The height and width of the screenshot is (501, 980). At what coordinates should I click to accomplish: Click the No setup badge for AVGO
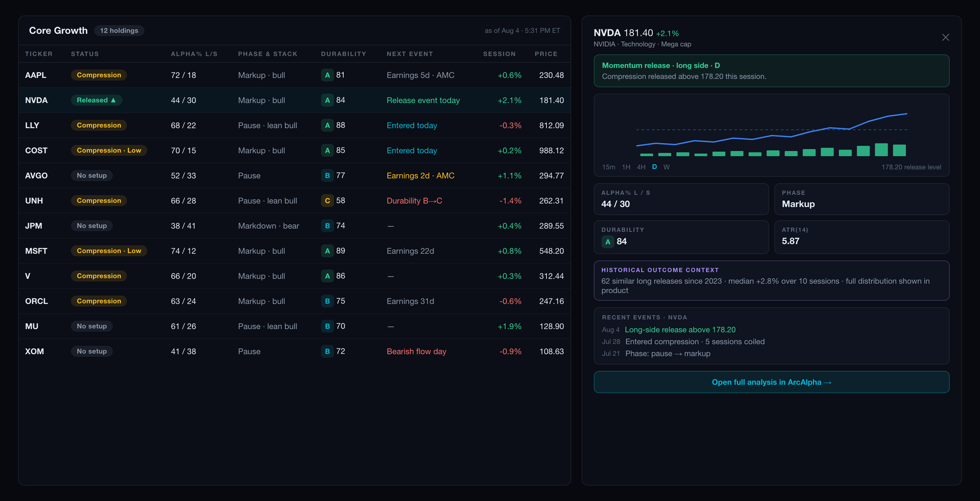pos(91,175)
